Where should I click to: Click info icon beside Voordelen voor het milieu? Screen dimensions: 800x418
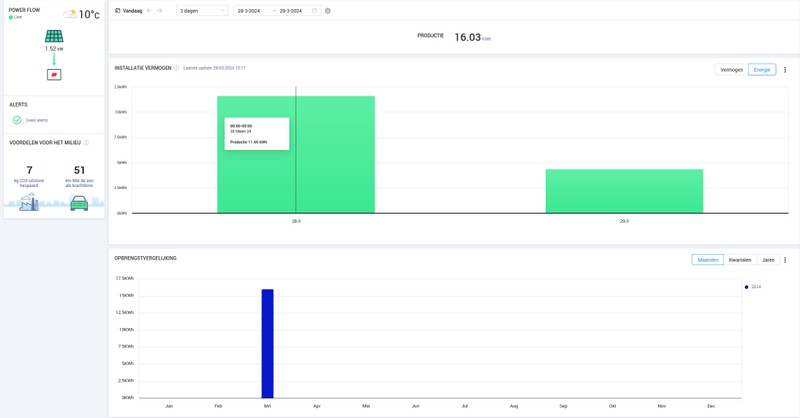pyautogui.click(x=86, y=143)
